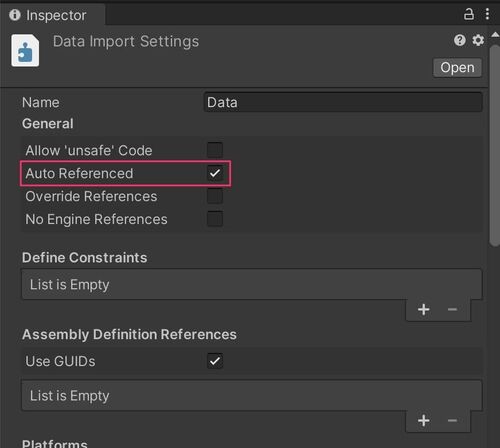The width and height of the screenshot is (500, 448).
Task: Click the Name label
Action: pos(41,102)
